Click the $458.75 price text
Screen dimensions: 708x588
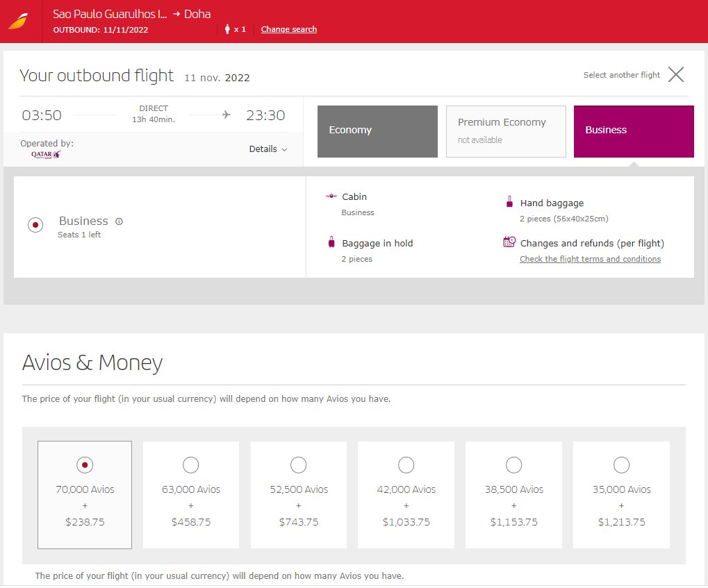(191, 522)
